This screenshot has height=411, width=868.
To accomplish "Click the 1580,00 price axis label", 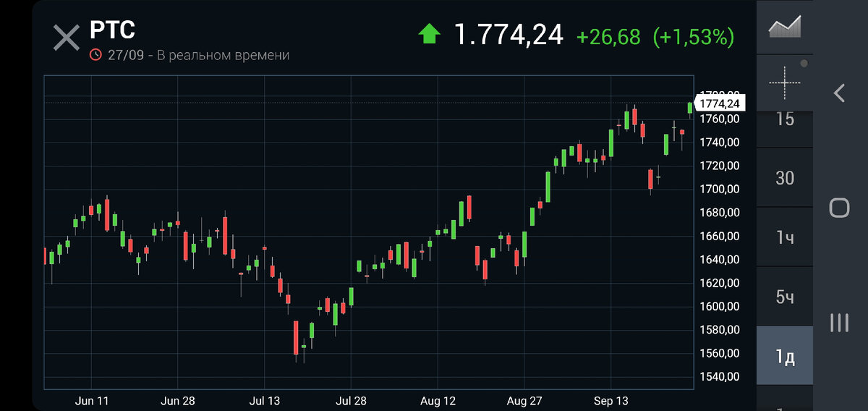I will (719, 330).
